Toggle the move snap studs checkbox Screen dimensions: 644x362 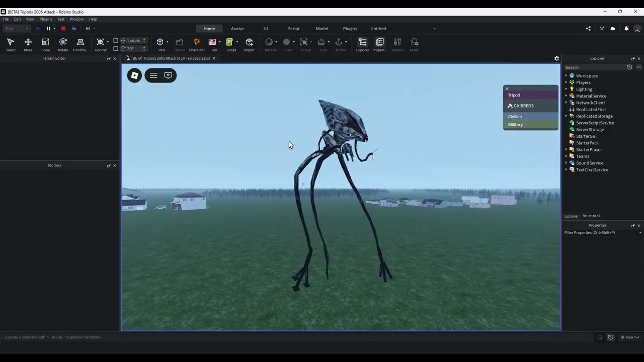pyautogui.click(x=116, y=41)
